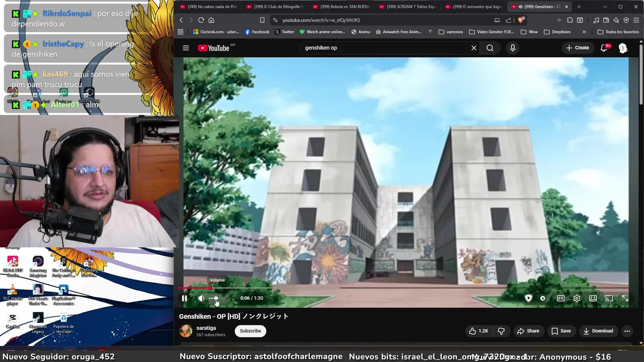Open the Twitter bookmark
Viewport: 644px width, 362px height.
pyautogui.click(x=284, y=32)
